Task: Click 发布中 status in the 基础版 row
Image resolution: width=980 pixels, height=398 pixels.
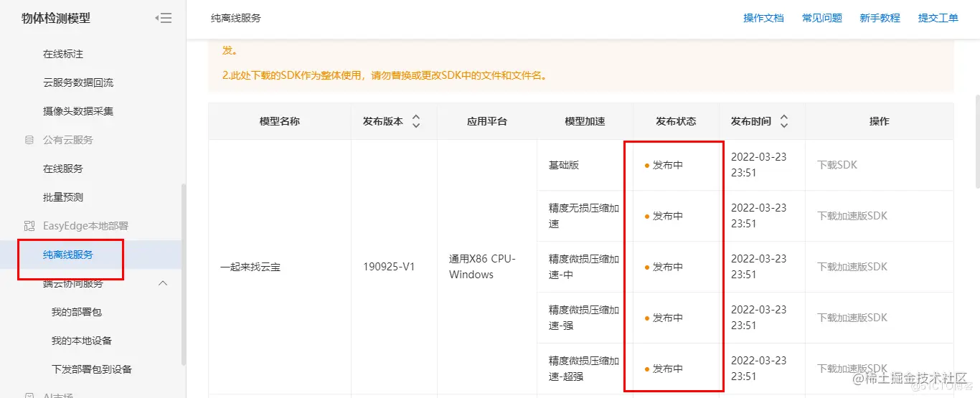Action: (x=668, y=165)
